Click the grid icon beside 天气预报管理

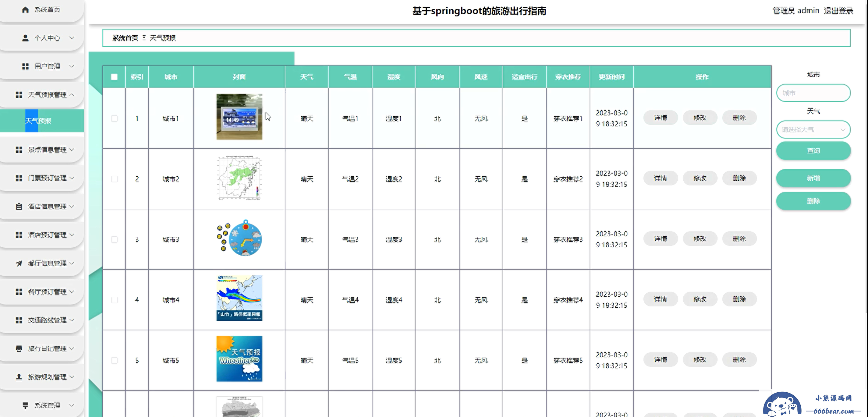tap(19, 95)
